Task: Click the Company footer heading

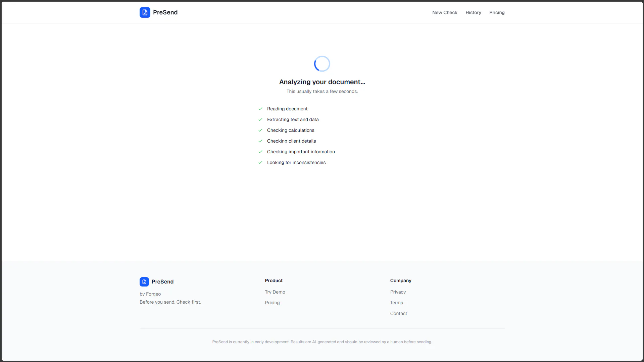Action: pos(400,280)
